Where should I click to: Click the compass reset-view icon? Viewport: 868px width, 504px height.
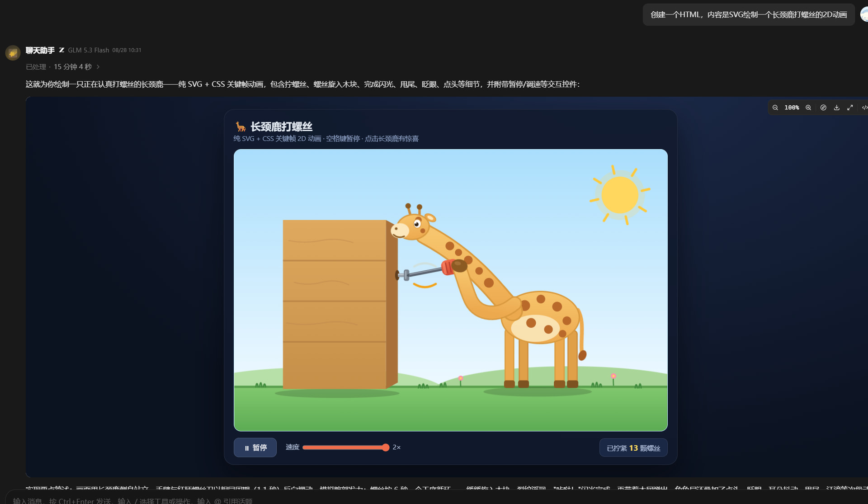(x=823, y=108)
